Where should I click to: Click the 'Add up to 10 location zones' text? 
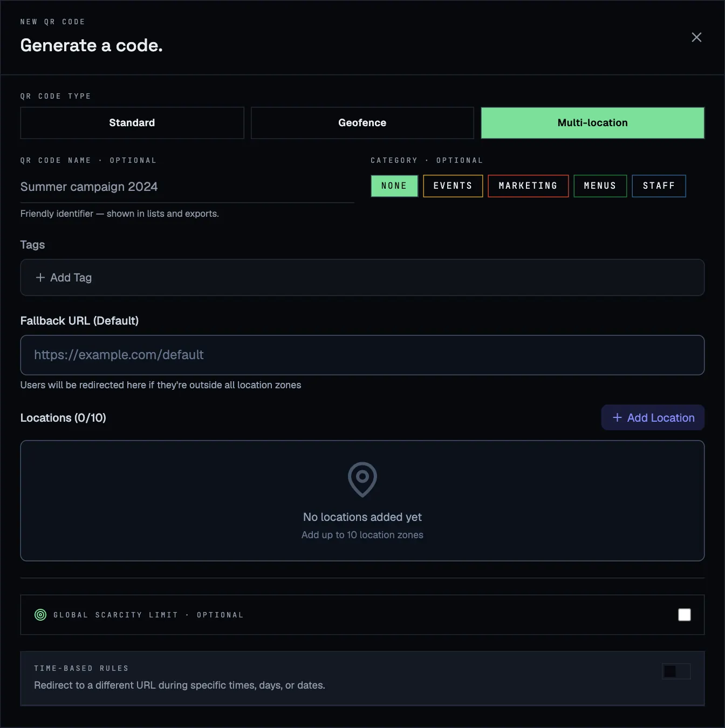tap(362, 535)
